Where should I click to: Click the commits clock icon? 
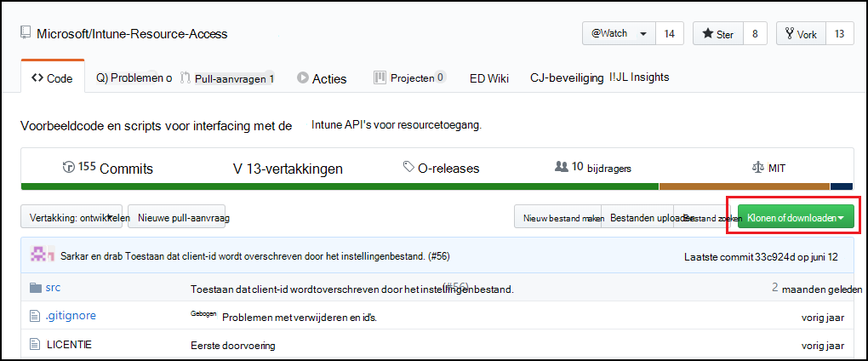(x=69, y=167)
